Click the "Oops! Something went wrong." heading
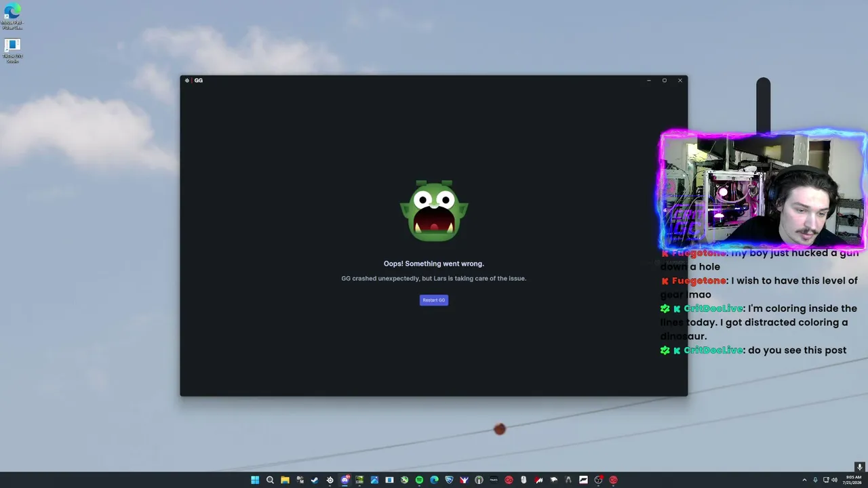This screenshot has height=488, width=868. pos(434,264)
